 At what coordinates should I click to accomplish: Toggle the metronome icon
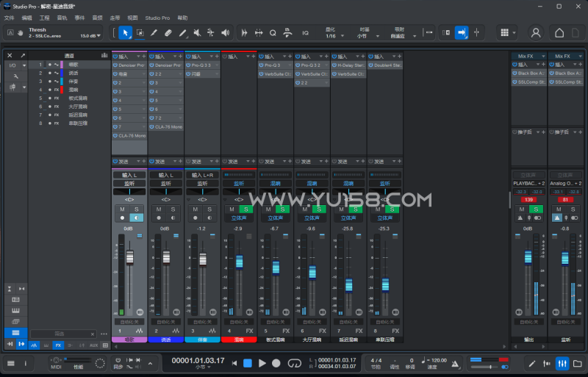click(x=455, y=364)
